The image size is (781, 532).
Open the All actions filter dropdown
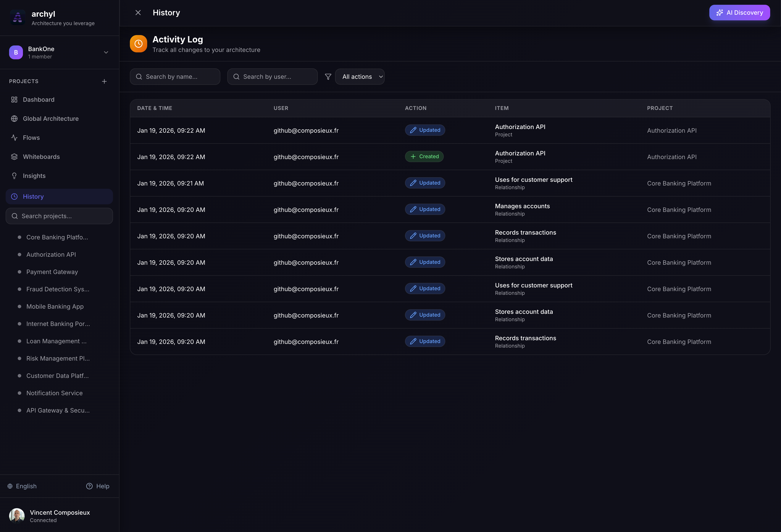click(360, 77)
